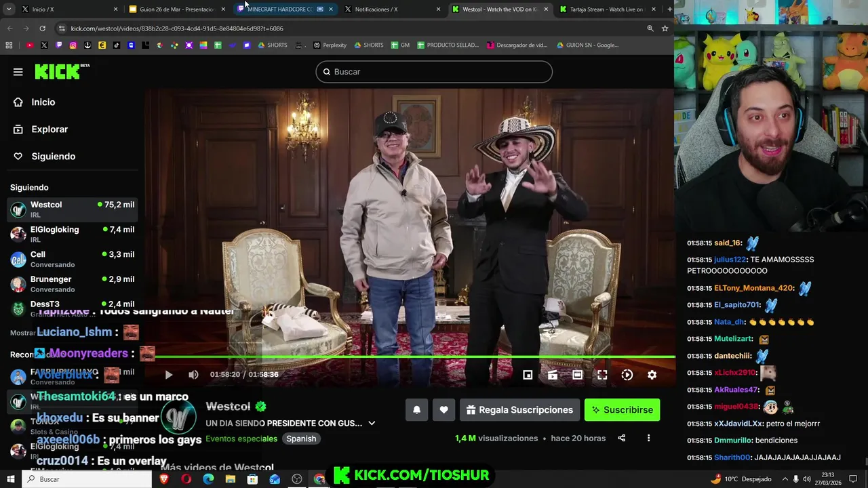The height and width of the screenshot is (488, 868).
Task: Open the browser zoom magnifier icon
Action: tap(650, 28)
